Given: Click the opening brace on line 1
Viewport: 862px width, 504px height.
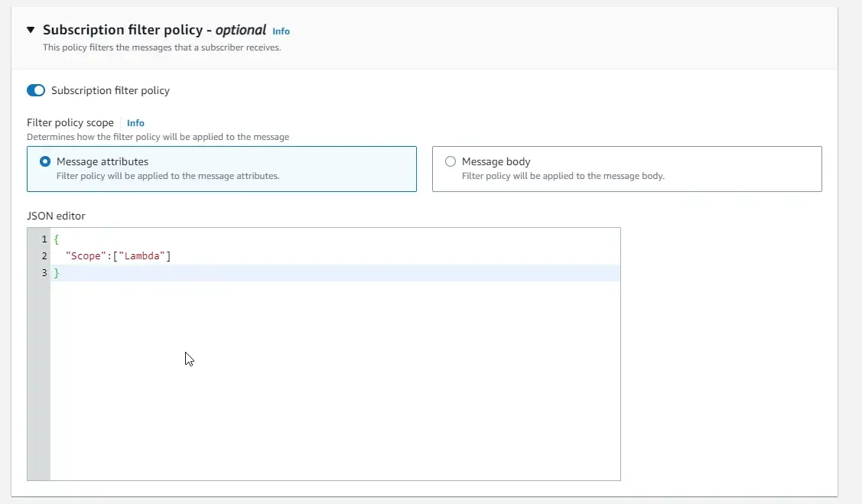Looking at the screenshot, I should tap(57, 239).
